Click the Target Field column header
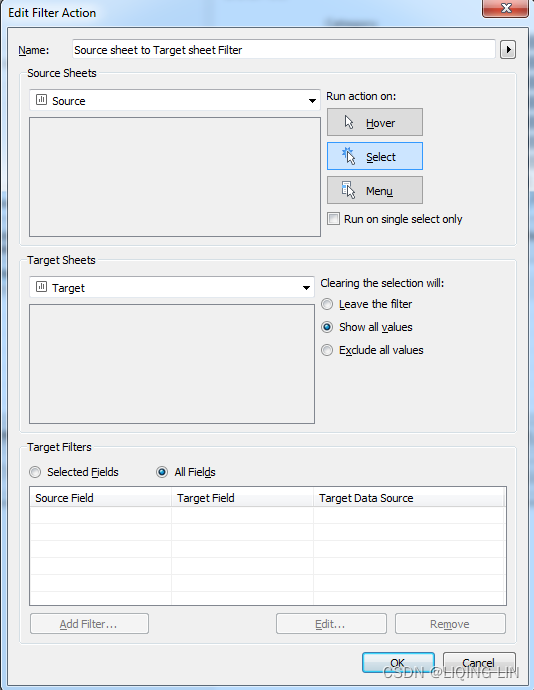This screenshot has height=690, width=534. pyautogui.click(x=242, y=498)
